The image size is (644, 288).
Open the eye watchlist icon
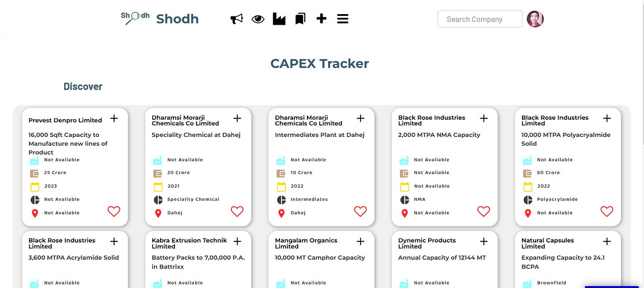(258, 19)
